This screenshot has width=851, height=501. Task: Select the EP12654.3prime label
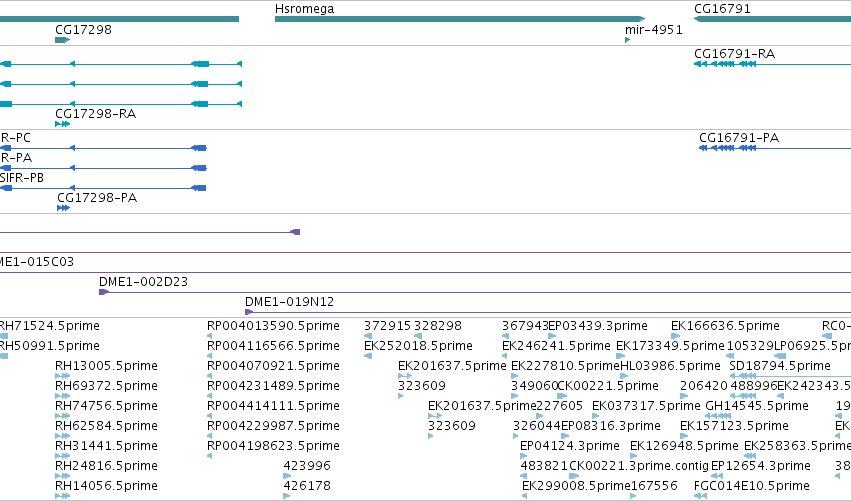760,466
